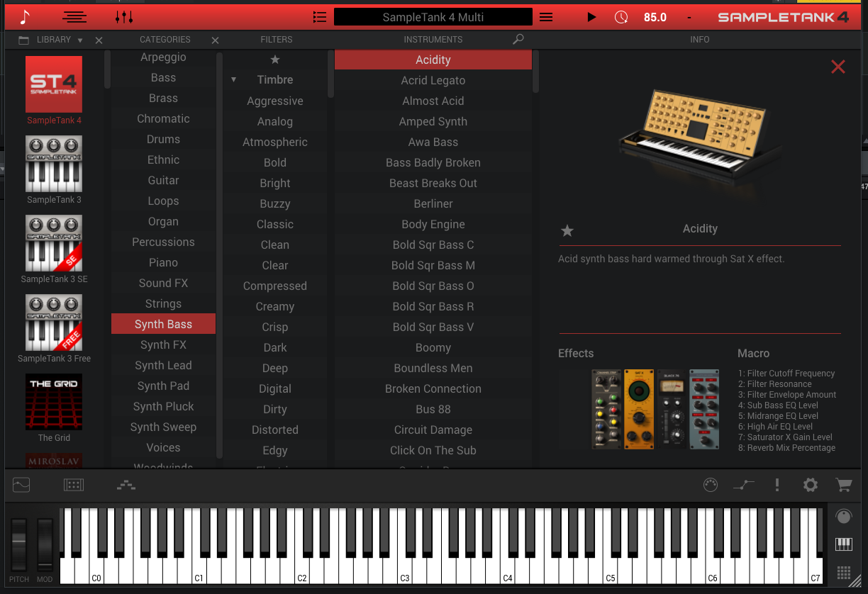Open the envelope editor icon in bottom bar

pyautogui.click(x=22, y=485)
